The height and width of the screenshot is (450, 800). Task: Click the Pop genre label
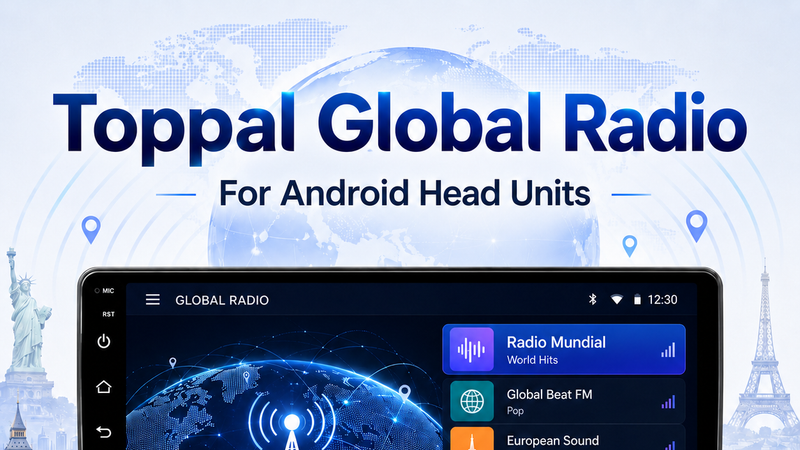(x=515, y=411)
